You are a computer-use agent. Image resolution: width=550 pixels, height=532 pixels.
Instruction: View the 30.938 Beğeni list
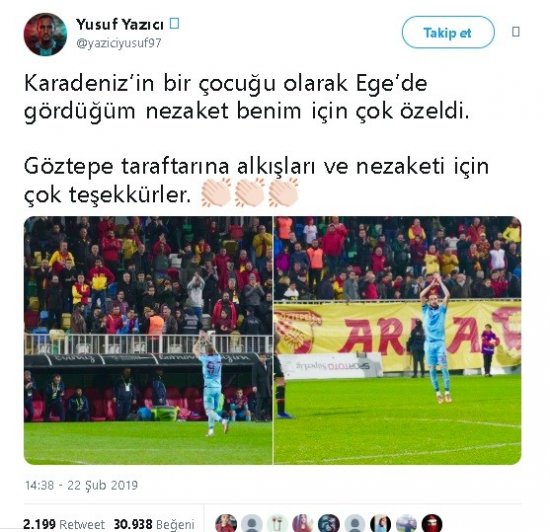pyautogui.click(x=154, y=524)
